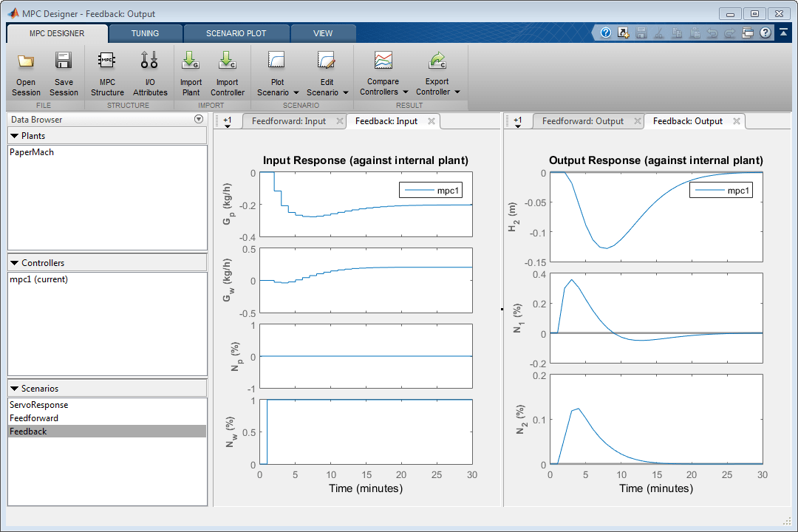Select the highlighted Feedback scenario

click(107, 432)
